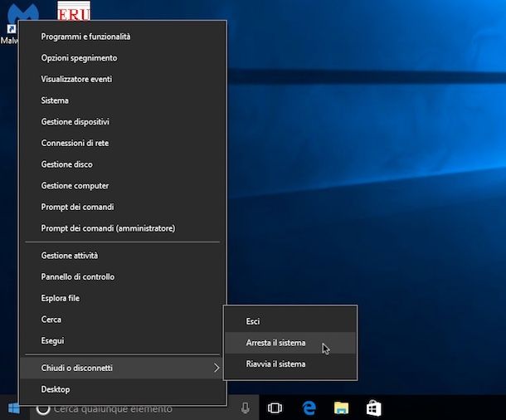
Task: Click the Sistema menu entry
Action: click(123, 100)
